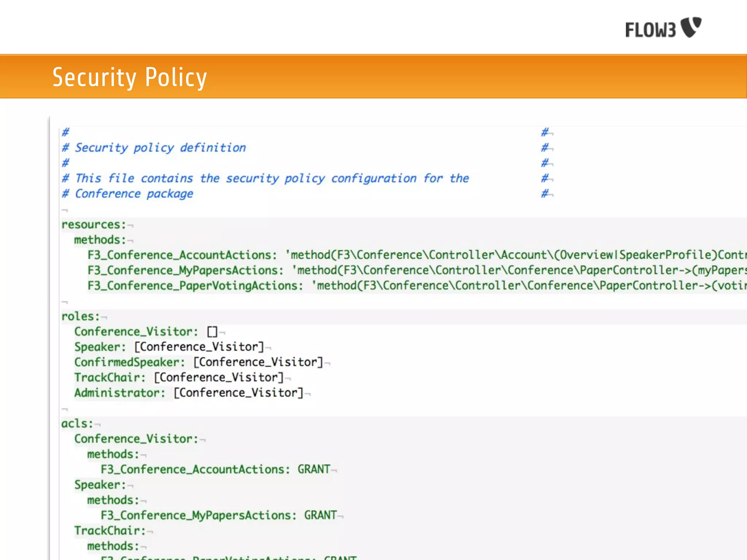Click the 'methods:' key under resources

tap(100, 240)
